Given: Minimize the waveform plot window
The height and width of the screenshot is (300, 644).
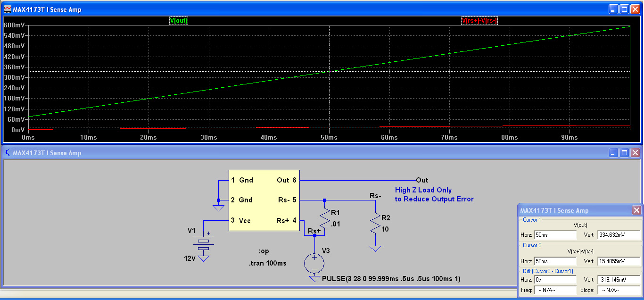Looking at the screenshot, I should pyautogui.click(x=613, y=9).
